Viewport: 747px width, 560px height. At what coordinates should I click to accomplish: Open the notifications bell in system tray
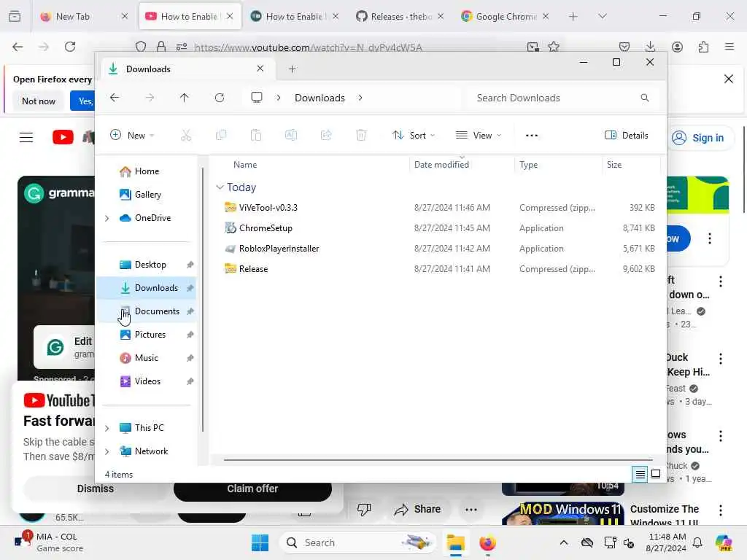[x=697, y=542]
